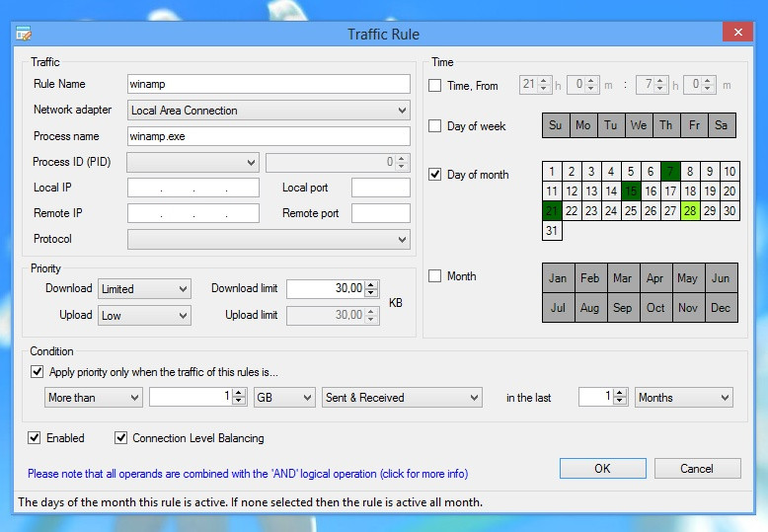Viewport: 768px width, 532px height.
Task: Open the Download priority Limited dropdown
Action: [x=144, y=289]
